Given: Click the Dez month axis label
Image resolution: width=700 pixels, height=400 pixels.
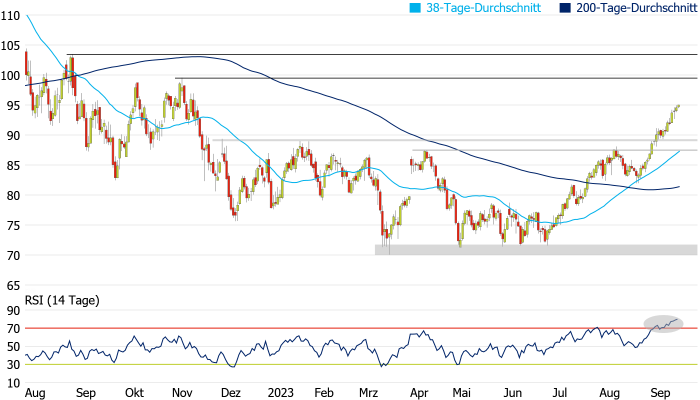Looking at the screenshot, I should coord(231,393).
